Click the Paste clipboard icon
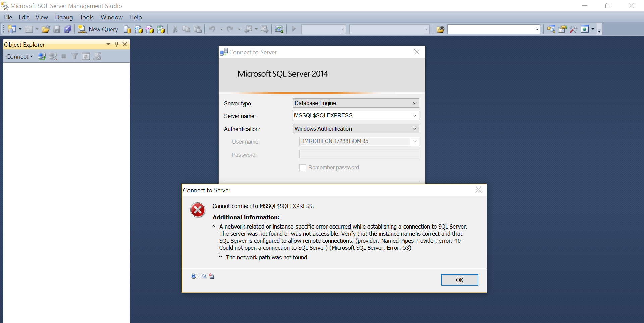 tap(198, 29)
